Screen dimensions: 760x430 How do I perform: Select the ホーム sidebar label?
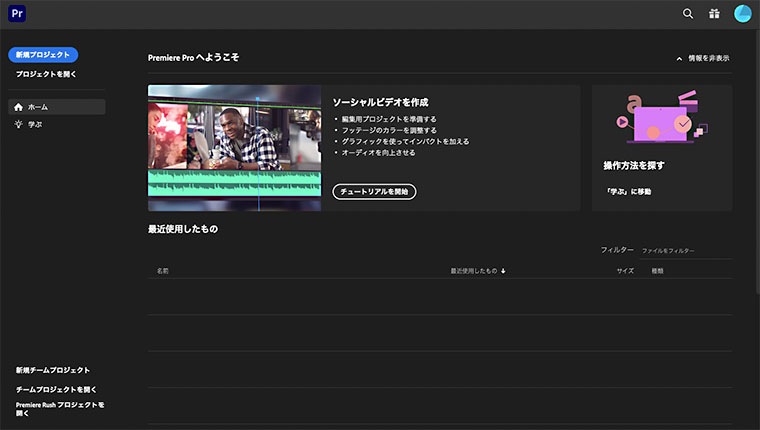(38, 107)
